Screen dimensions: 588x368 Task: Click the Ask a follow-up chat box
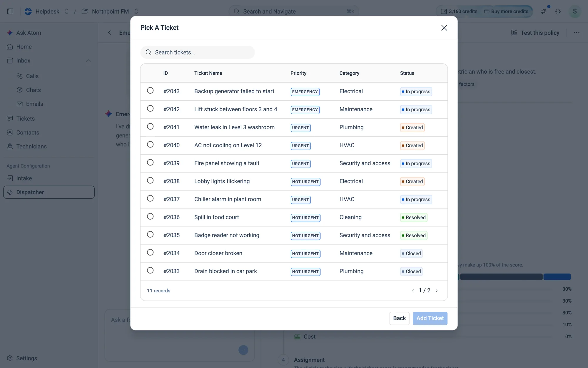point(179,335)
